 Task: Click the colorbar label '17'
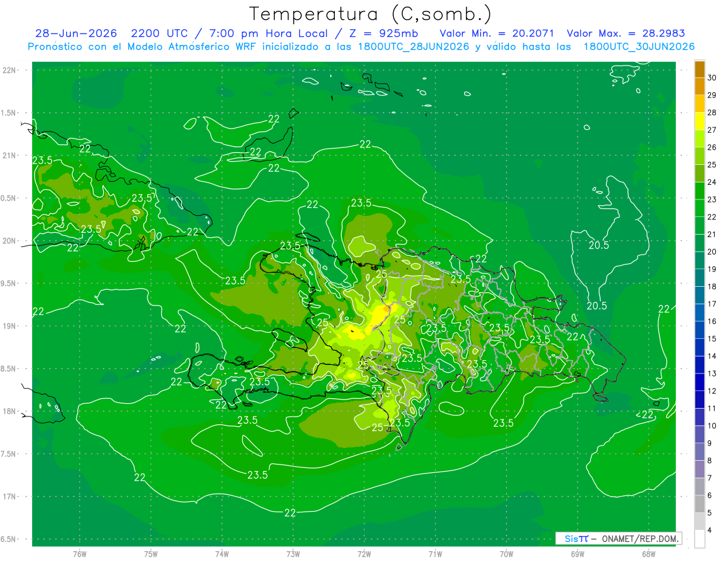pyautogui.click(x=713, y=304)
